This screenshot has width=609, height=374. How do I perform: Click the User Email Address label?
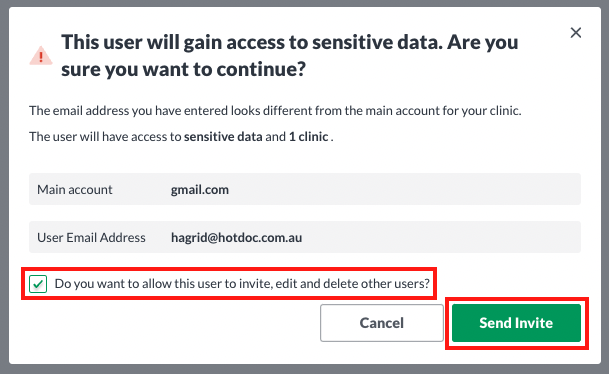tap(91, 237)
